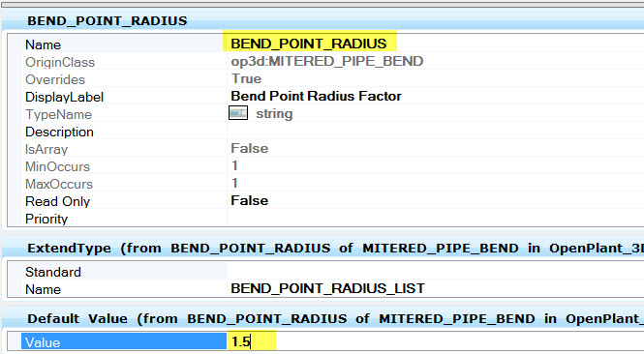The width and height of the screenshot is (644, 354).
Task: Select the blue Value row label
Action: [x=124, y=341]
